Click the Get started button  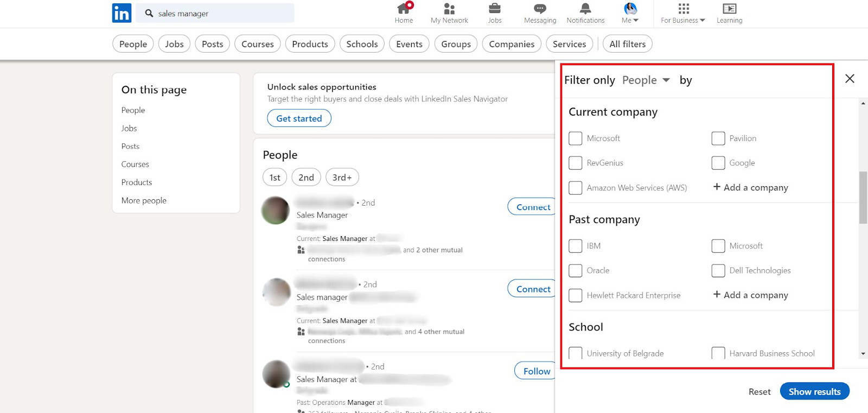(x=299, y=118)
